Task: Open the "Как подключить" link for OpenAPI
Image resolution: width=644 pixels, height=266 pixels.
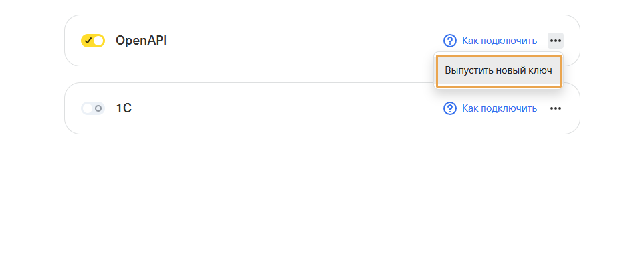Action: [x=499, y=41]
